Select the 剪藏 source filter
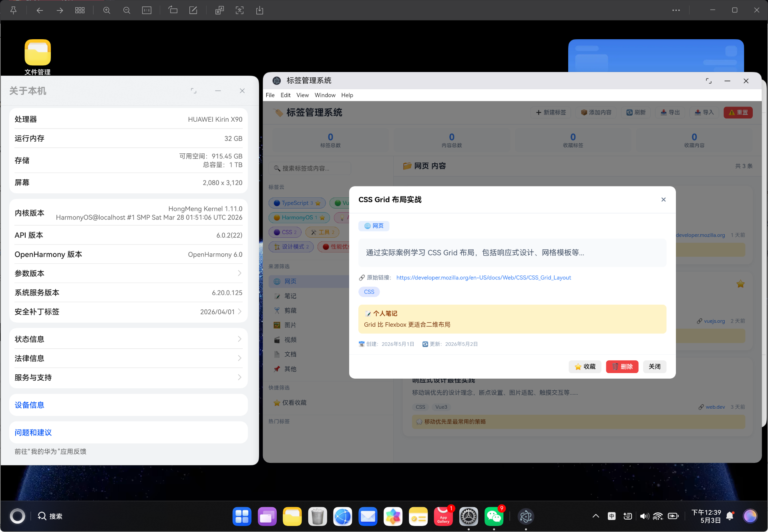 coord(290,311)
